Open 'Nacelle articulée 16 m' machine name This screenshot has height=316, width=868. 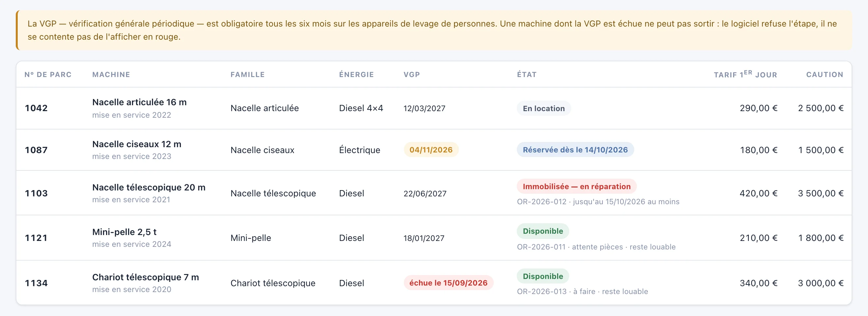pyautogui.click(x=140, y=102)
